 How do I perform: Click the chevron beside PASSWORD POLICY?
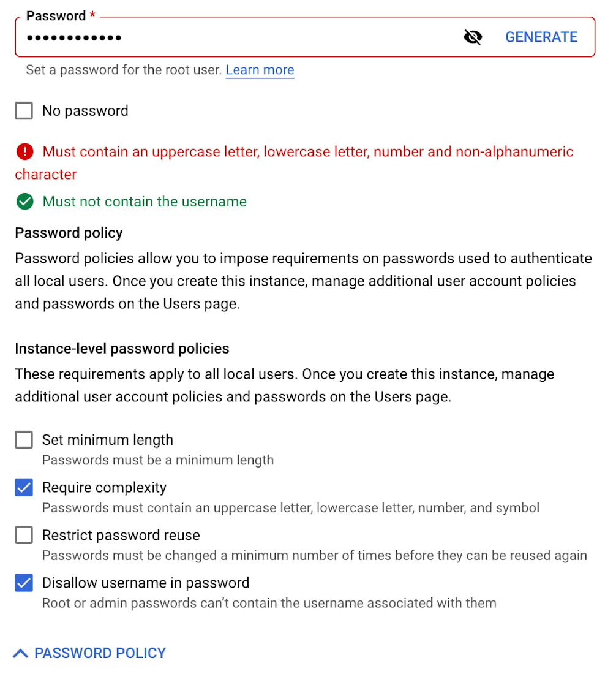20,653
